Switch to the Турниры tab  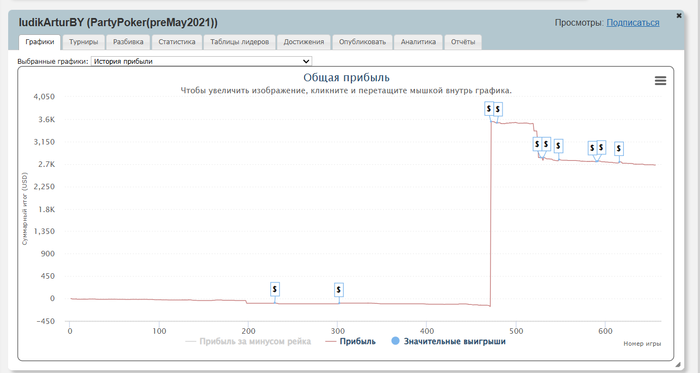83,42
